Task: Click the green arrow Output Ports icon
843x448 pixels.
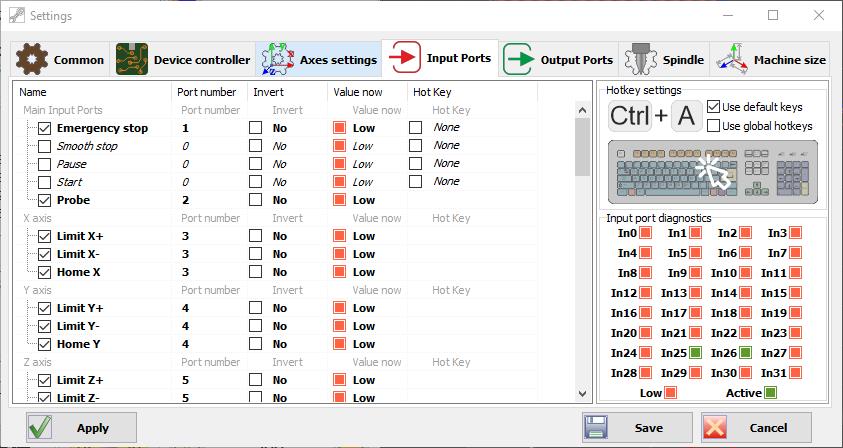Action: click(x=518, y=59)
